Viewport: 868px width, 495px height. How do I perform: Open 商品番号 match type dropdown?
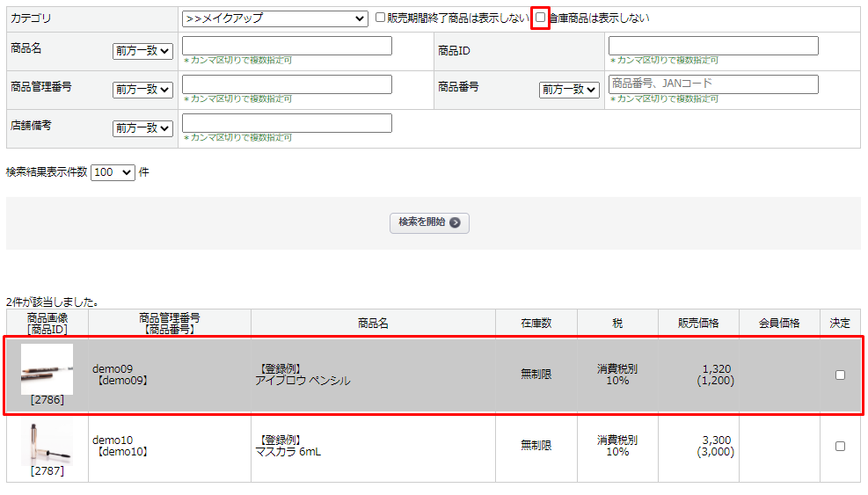(x=569, y=90)
